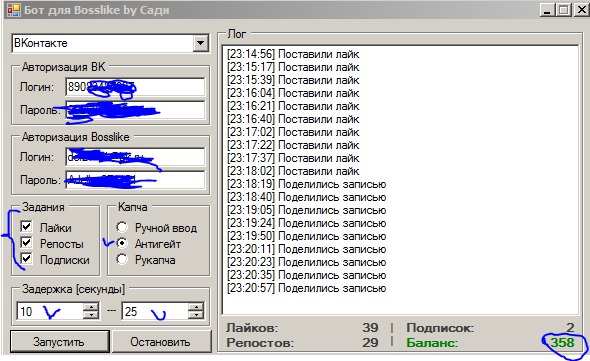This screenshot has height=361, width=590.
Task: Click the minimum delay field showing 10
Action: point(50,311)
